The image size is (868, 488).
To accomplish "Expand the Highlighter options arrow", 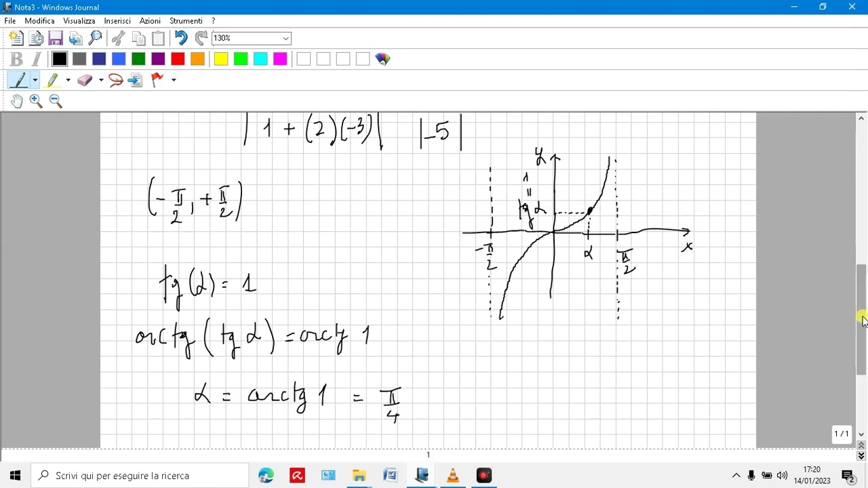I will 68,80.
